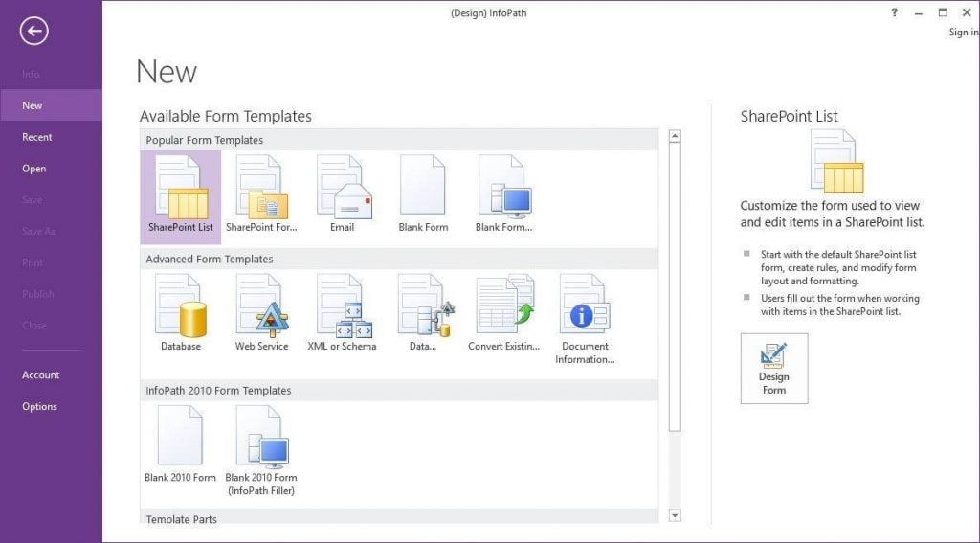Click the Design Form button
Viewport: 980px width, 543px height.
(773, 369)
